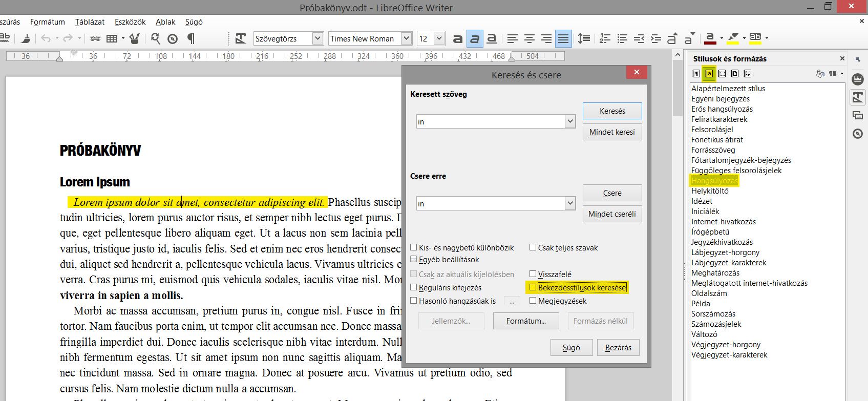Viewport: 868px width, 401px height.
Task: Open the Táblázat menu
Action: click(x=90, y=22)
